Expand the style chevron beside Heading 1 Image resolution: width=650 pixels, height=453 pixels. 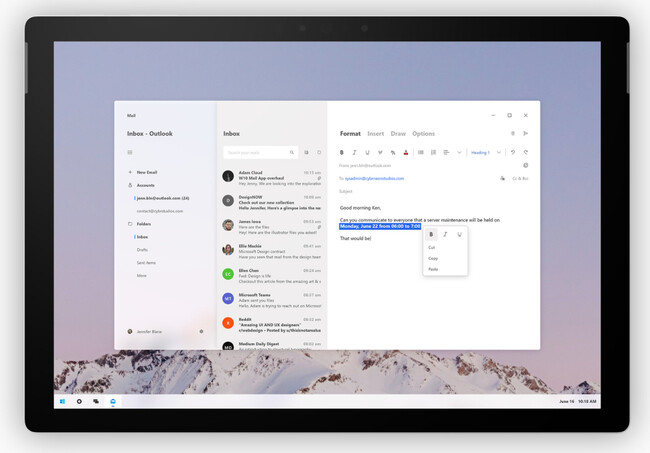pos(499,153)
